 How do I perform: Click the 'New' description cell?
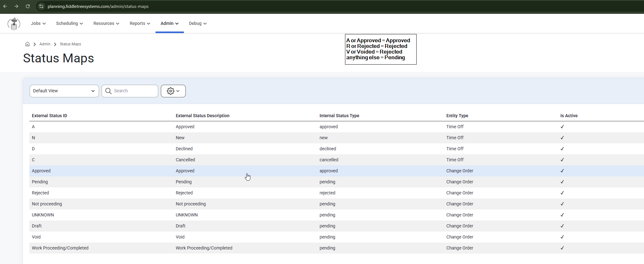tap(180, 138)
